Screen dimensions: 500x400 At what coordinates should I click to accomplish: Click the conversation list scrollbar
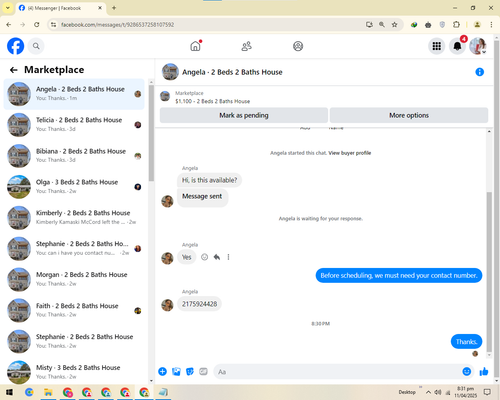(151, 133)
